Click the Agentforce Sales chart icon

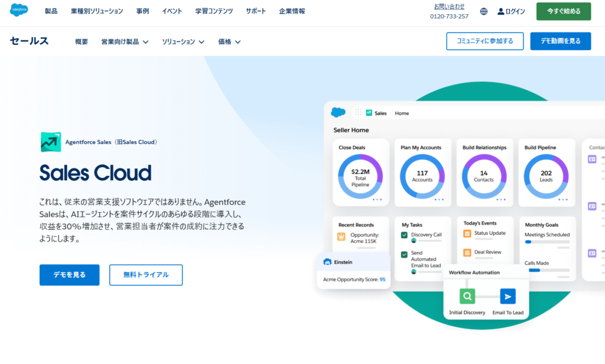[51, 142]
